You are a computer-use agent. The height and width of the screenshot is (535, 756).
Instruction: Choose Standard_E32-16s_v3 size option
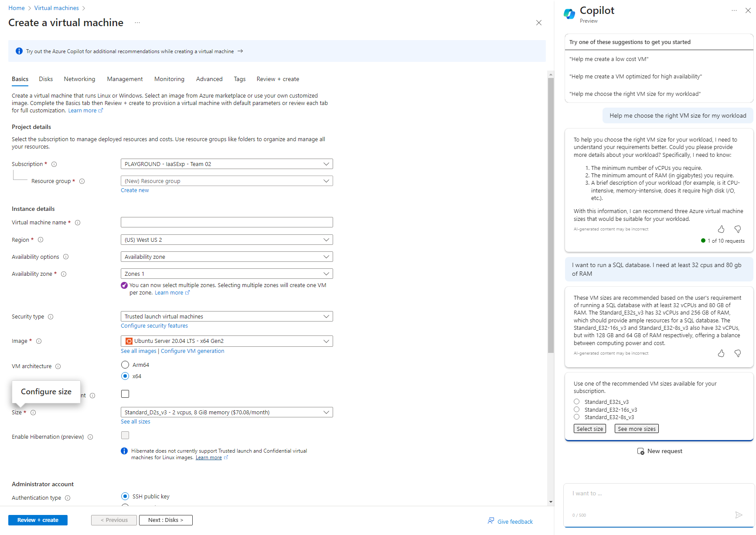pyautogui.click(x=577, y=410)
